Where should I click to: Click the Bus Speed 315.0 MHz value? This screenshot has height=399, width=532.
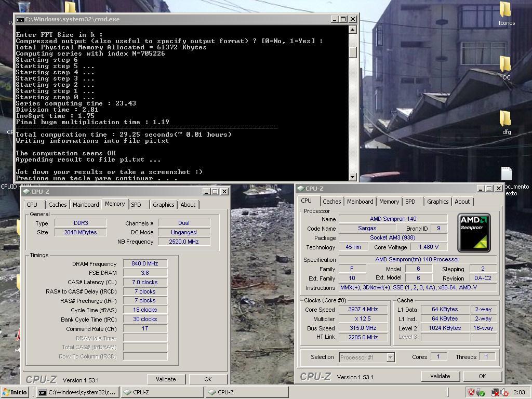point(363,328)
